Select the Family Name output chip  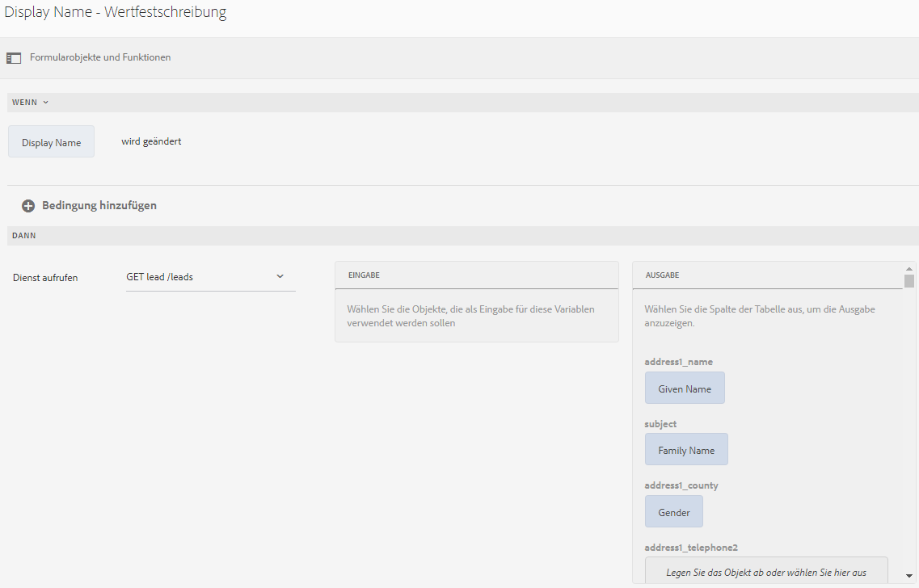(686, 450)
